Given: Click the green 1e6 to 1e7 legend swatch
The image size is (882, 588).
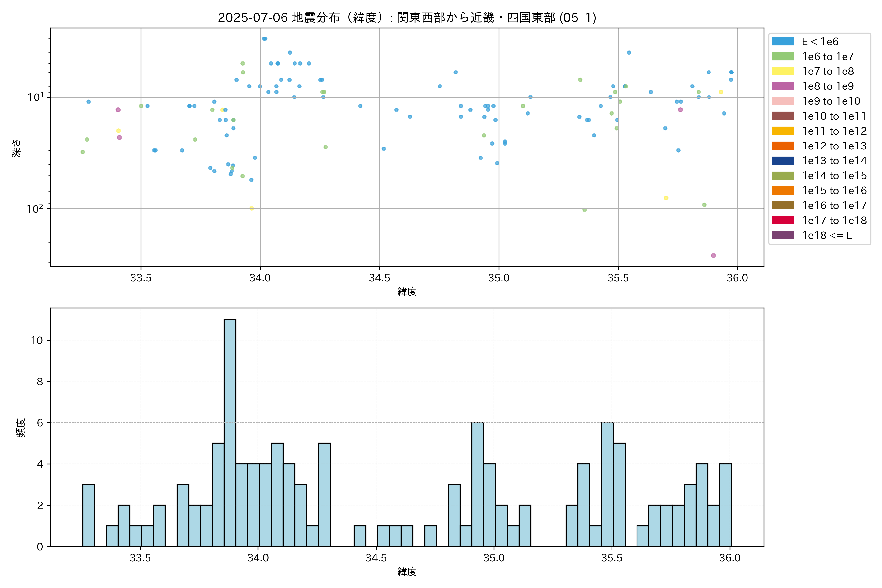Looking at the screenshot, I should pos(783,57).
